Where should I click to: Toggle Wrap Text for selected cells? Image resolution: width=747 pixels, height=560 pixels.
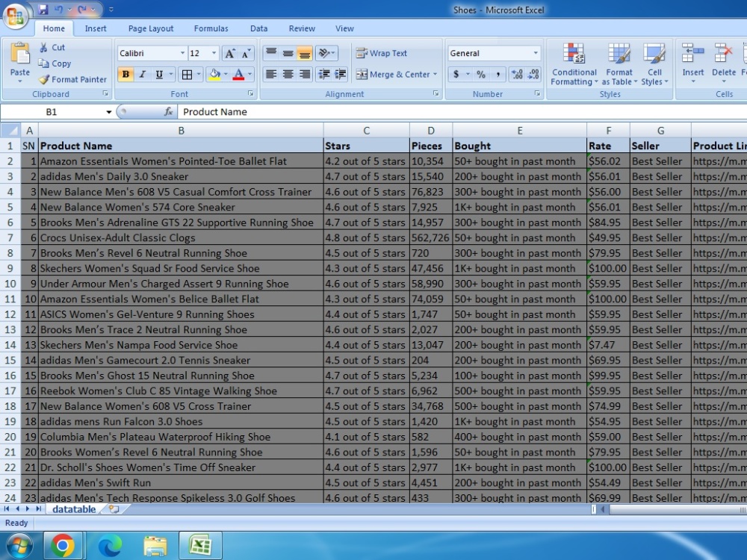point(382,53)
